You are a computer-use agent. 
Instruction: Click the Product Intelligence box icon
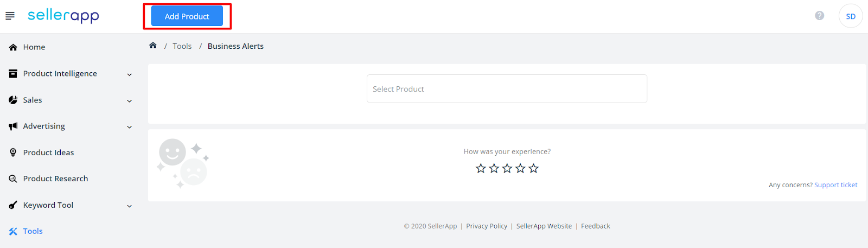[x=13, y=74]
